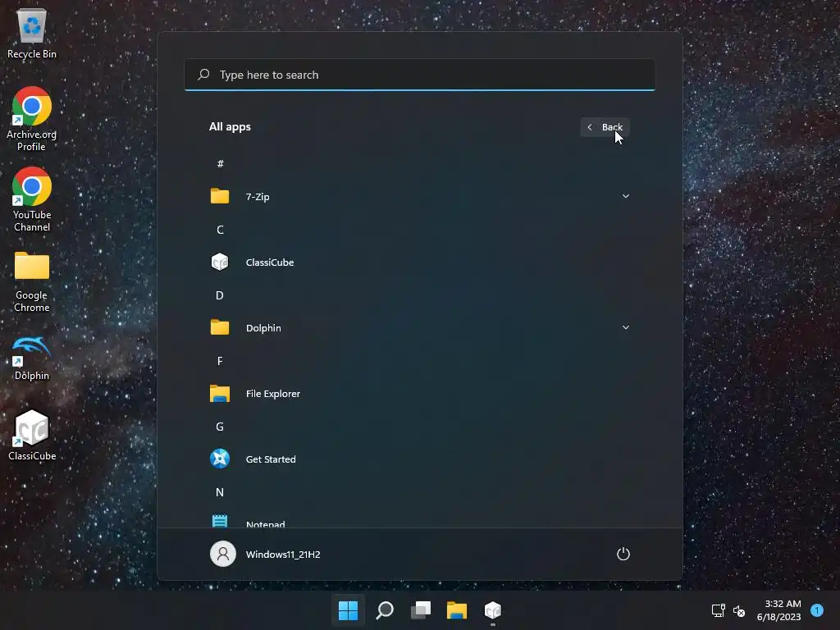Open the Archive.org Profile Chrome shortcut
Viewport: 840px width, 630px height.
(32, 119)
